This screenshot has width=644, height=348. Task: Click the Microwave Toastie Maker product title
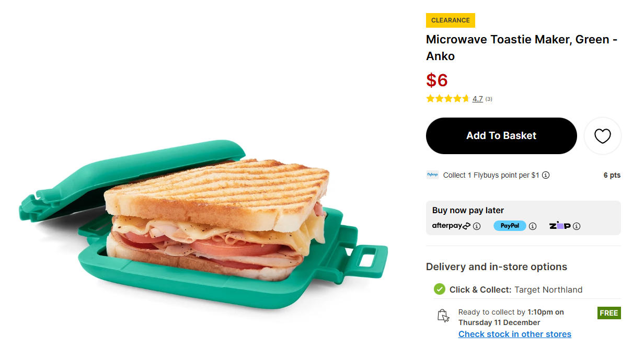(521, 48)
